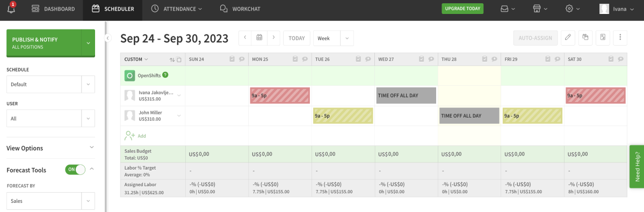Click the copy schedule icon next to pencil
Viewport: 644px width, 212px height.
[585, 38]
